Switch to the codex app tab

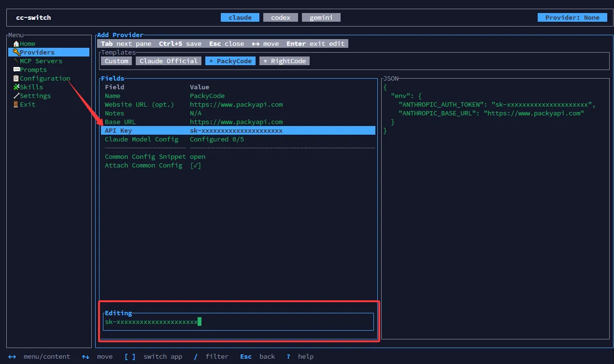(281, 17)
